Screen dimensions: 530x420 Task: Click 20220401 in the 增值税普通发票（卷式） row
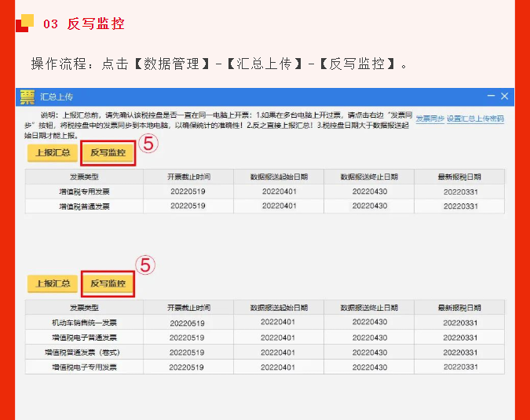(x=278, y=352)
